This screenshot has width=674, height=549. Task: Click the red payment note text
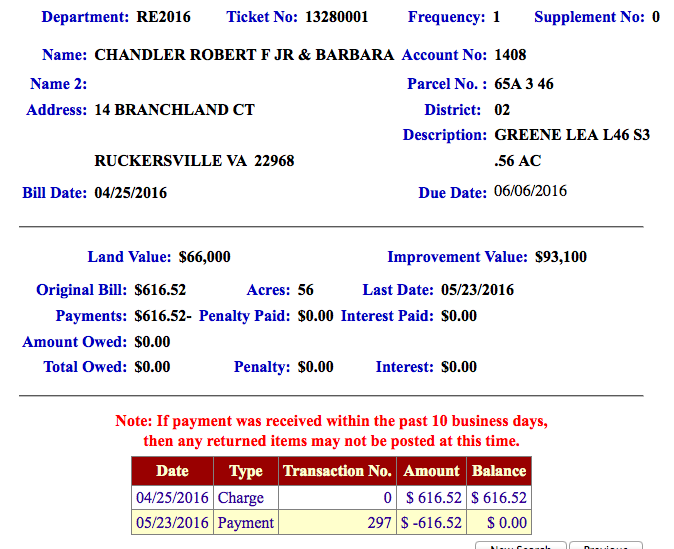pos(331,431)
